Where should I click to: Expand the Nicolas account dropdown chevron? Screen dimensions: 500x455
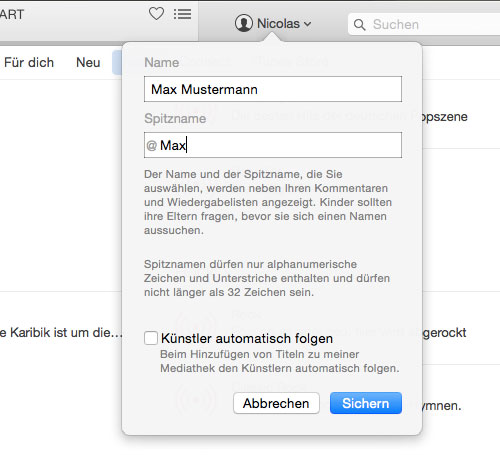(308, 24)
